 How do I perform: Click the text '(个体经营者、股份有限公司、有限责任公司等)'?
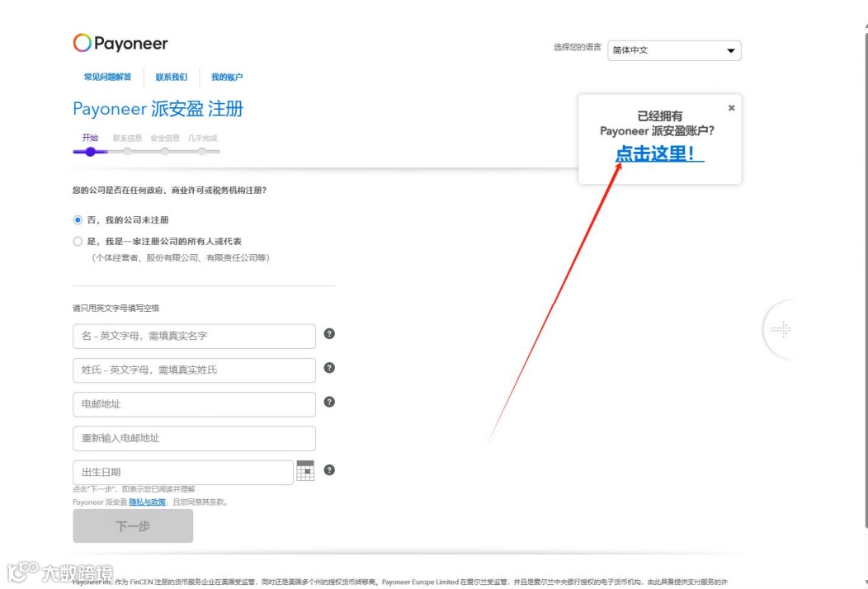pos(181,258)
